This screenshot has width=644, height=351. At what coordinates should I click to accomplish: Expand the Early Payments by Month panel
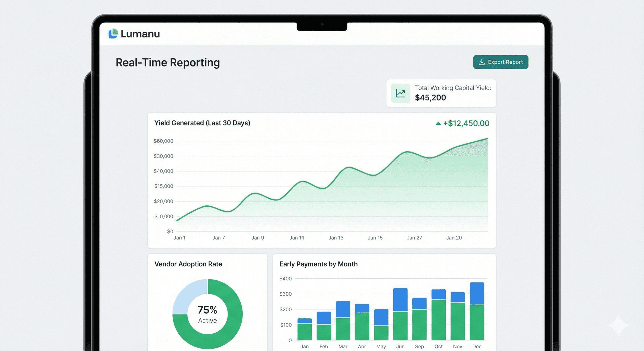tap(385, 300)
